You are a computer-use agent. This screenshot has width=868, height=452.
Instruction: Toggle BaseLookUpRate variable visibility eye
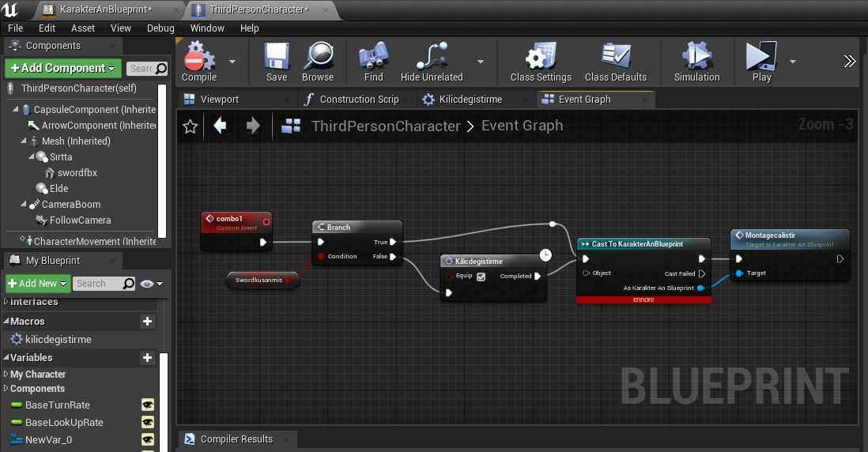147,423
